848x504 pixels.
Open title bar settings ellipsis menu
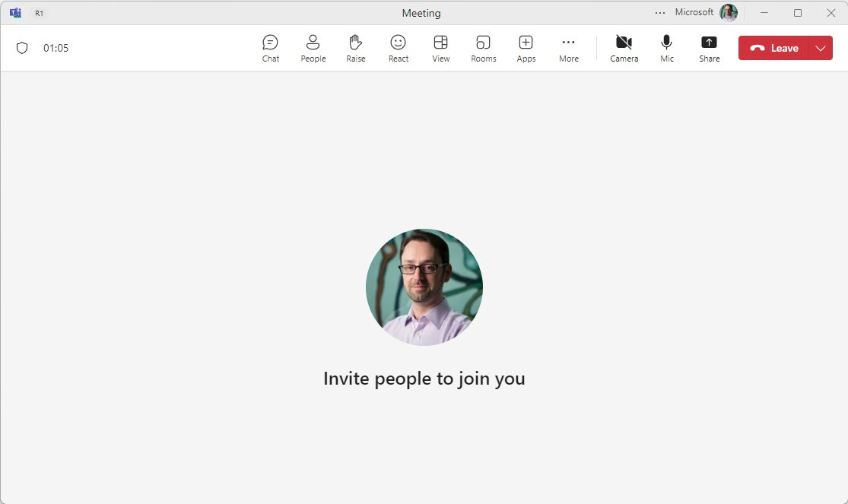click(659, 13)
